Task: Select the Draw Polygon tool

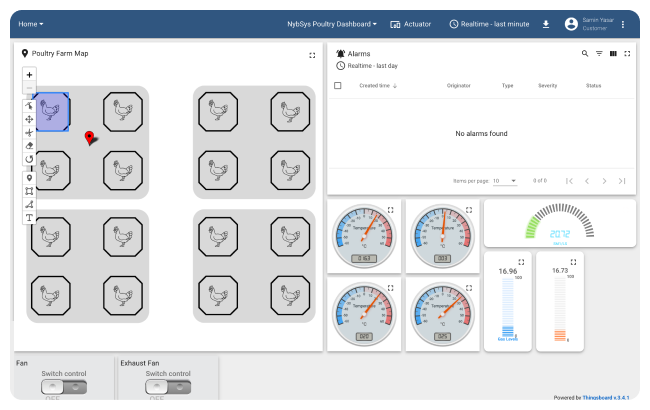Action: pyautogui.click(x=29, y=204)
